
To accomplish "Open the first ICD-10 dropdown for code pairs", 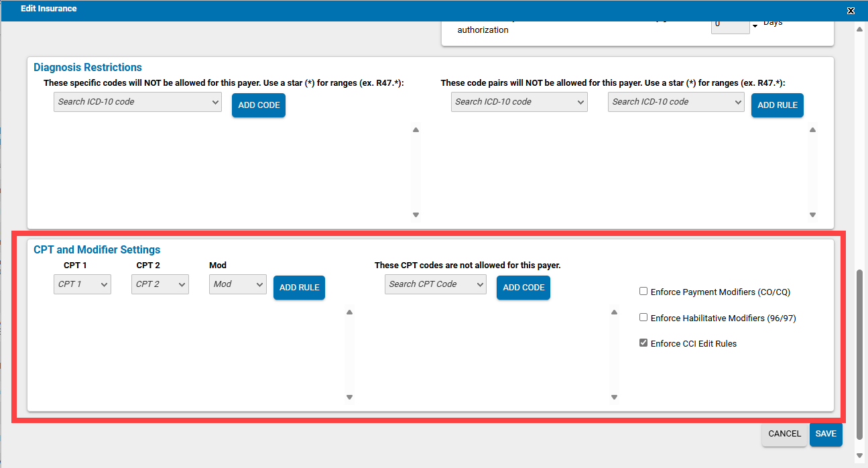I will [519, 102].
